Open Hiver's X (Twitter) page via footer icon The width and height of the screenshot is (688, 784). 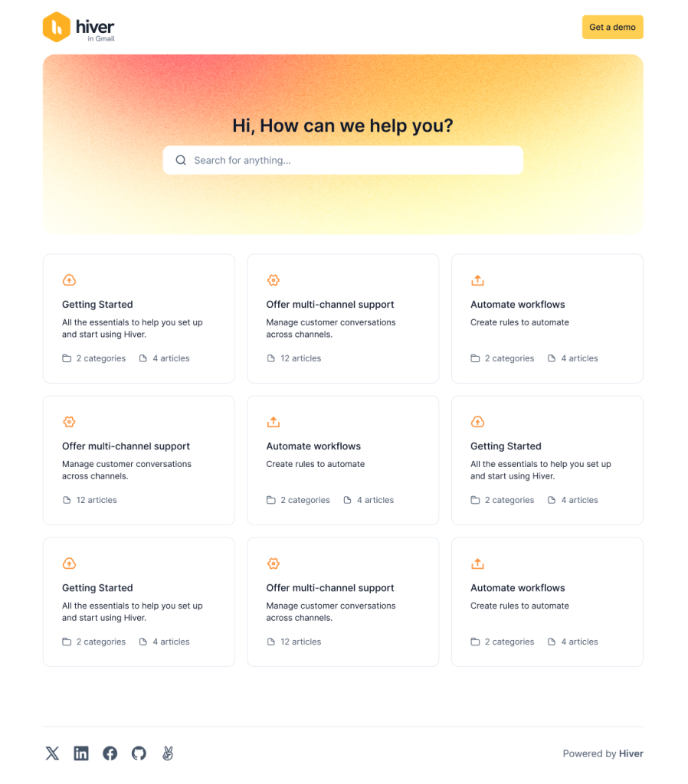(x=52, y=753)
